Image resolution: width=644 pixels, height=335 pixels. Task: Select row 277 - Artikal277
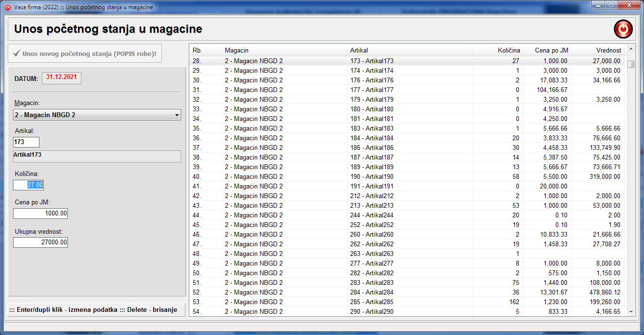407,263
